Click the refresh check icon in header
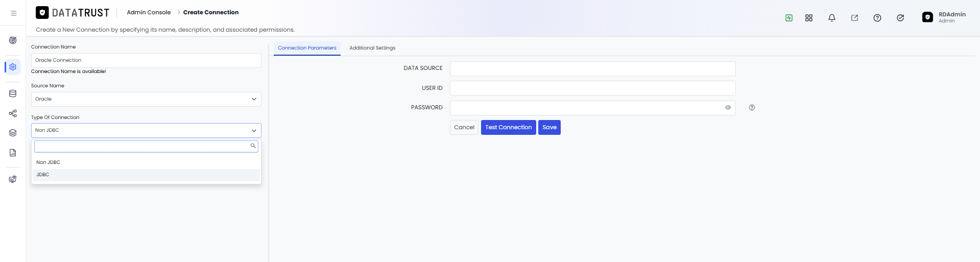 pos(900,18)
